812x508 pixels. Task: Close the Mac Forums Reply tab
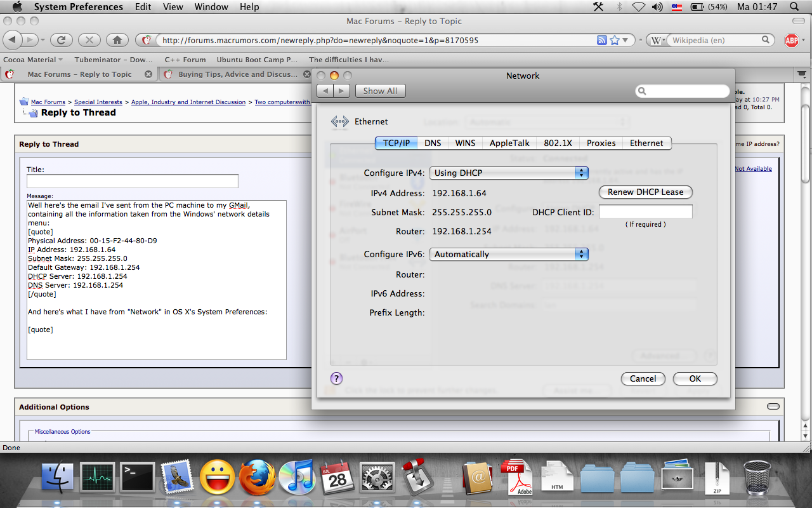tap(148, 74)
